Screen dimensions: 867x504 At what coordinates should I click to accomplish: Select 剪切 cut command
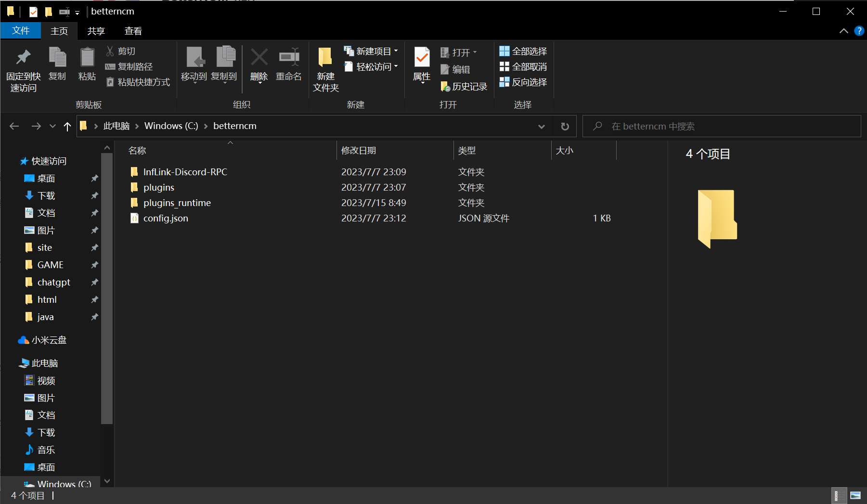pos(121,51)
